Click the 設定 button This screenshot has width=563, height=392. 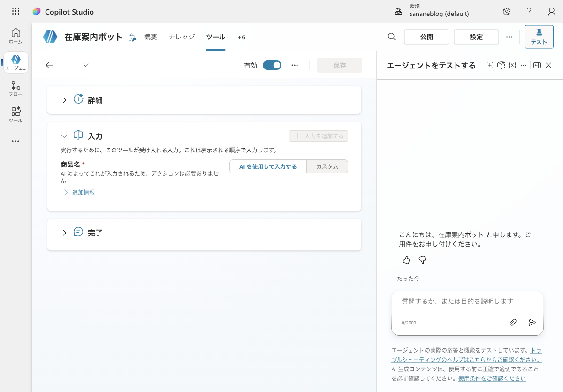[x=476, y=37]
